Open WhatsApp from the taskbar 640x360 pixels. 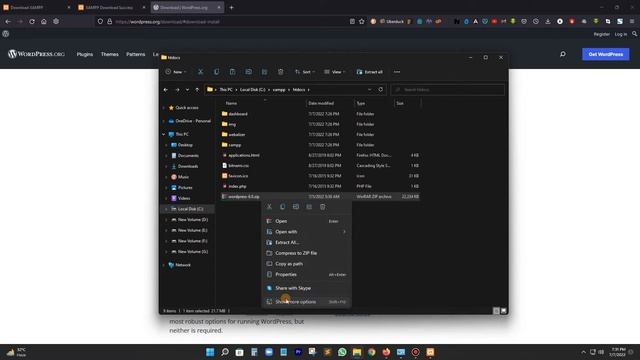coord(342,352)
